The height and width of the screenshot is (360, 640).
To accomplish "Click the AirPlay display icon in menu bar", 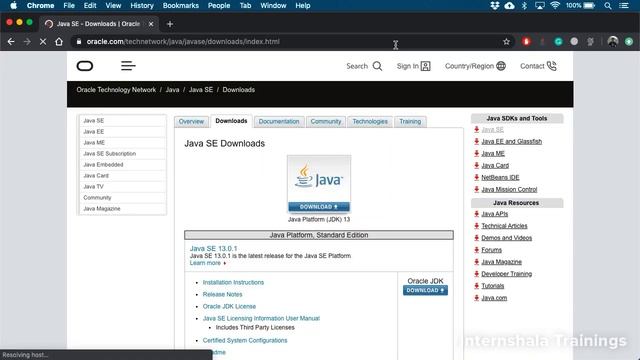I will tap(540, 6).
